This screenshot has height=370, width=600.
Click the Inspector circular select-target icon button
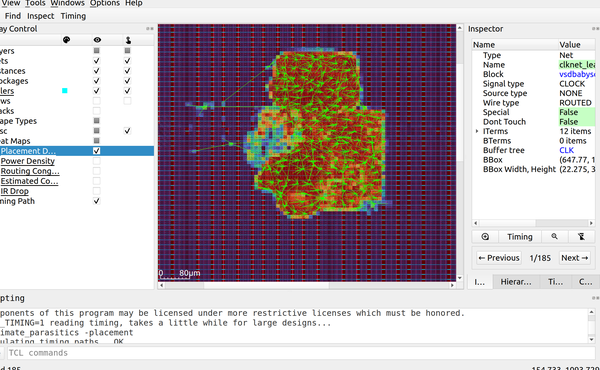(x=485, y=237)
